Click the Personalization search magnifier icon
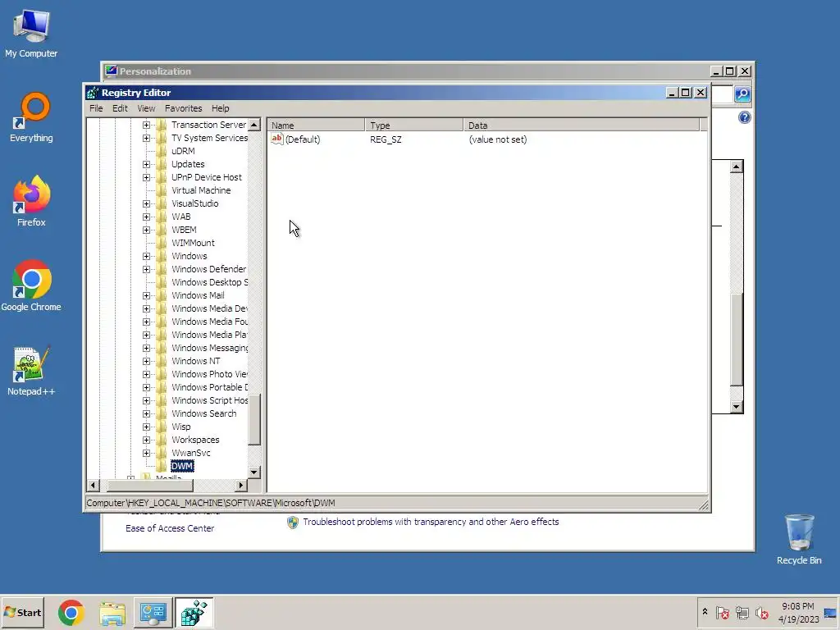Viewport: 840px width, 630px height. (742, 94)
